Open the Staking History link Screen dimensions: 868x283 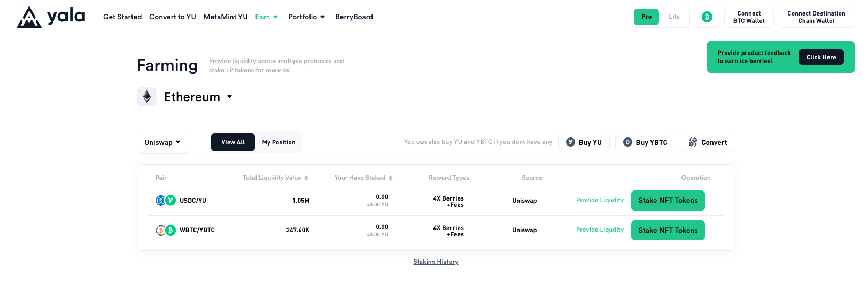pos(436,262)
